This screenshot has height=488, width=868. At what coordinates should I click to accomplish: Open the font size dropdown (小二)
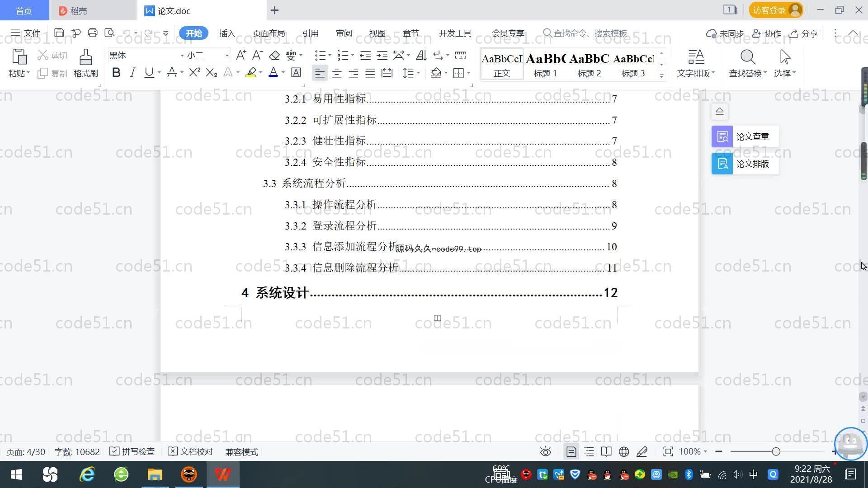point(227,56)
